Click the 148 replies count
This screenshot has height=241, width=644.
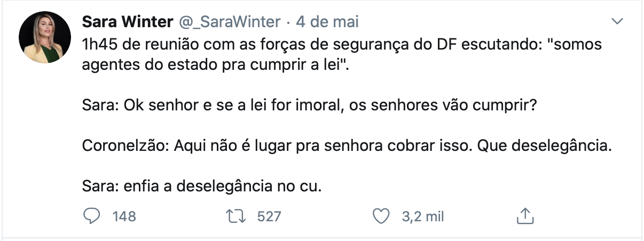tap(124, 216)
